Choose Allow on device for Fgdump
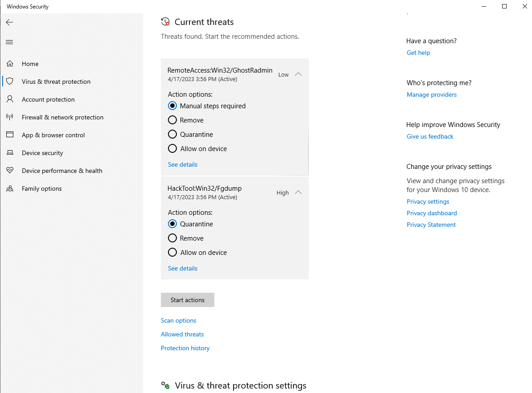The height and width of the screenshot is (393, 532). pyautogui.click(x=172, y=253)
